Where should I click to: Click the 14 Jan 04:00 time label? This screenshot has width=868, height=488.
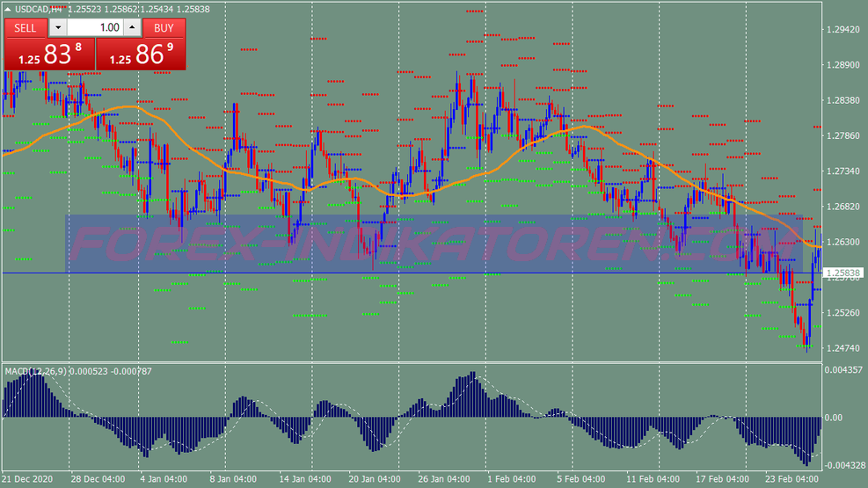coord(305,478)
